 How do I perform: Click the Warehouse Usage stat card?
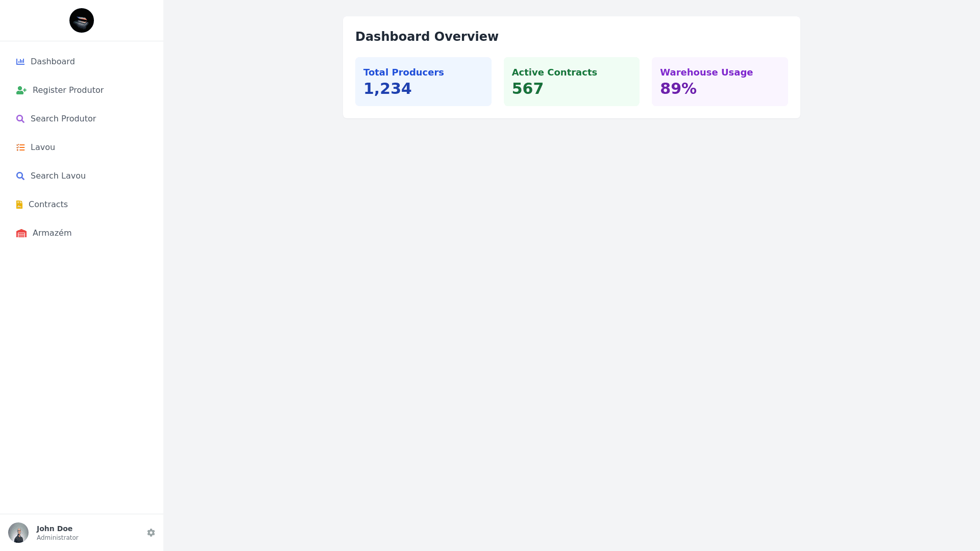click(720, 82)
